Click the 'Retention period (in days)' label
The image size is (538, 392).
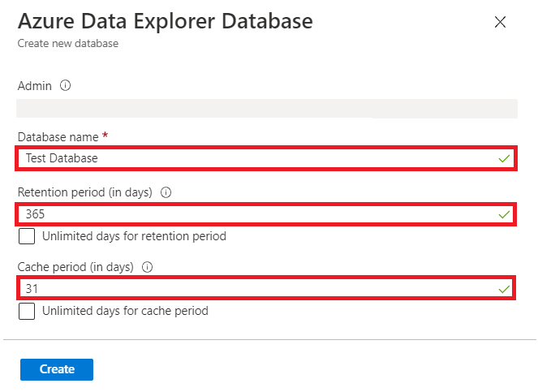click(x=84, y=192)
